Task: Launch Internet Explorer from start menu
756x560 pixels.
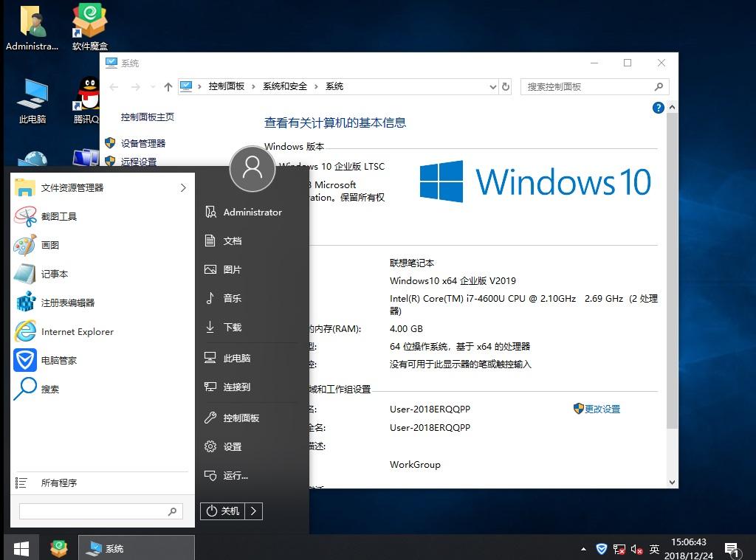Action: click(77, 331)
